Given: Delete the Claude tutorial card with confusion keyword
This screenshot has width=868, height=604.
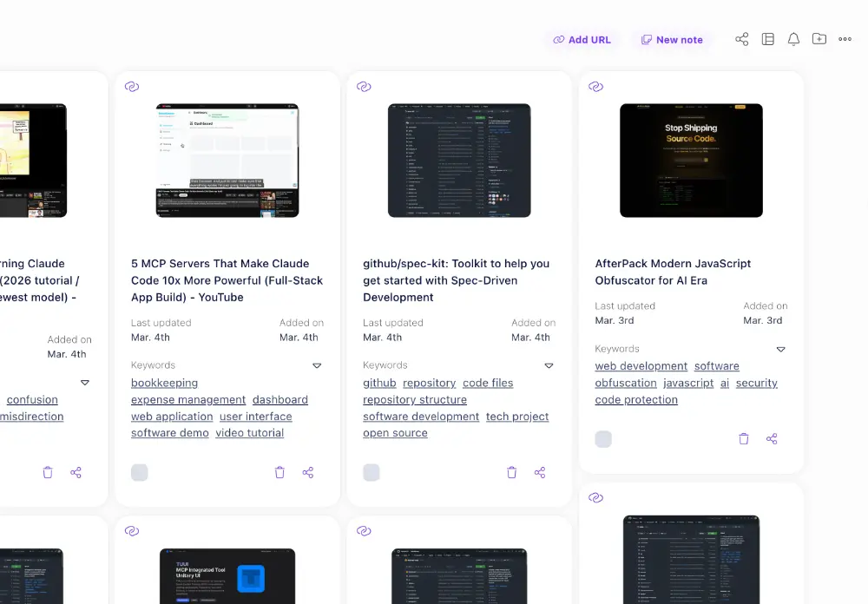Looking at the screenshot, I should pos(48,472).
